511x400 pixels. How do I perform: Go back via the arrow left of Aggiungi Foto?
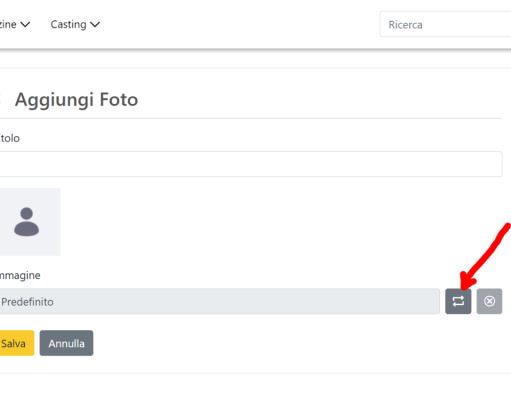click(x=1, y=99)
